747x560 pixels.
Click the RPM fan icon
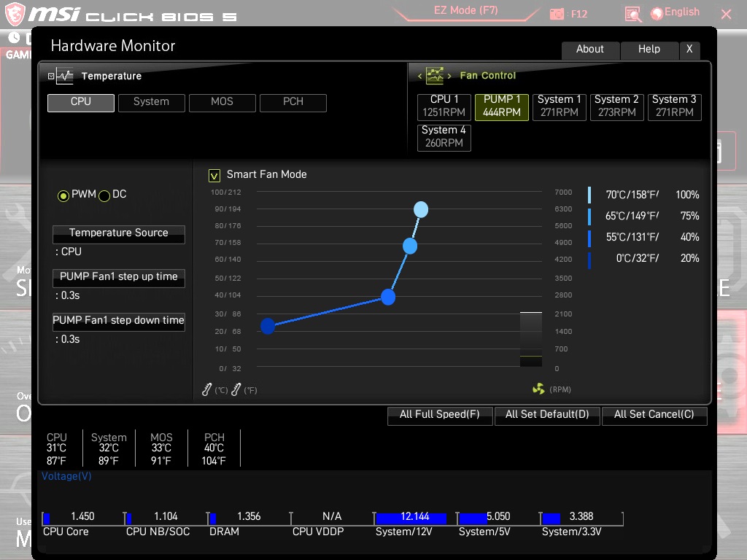click(538, 389)
